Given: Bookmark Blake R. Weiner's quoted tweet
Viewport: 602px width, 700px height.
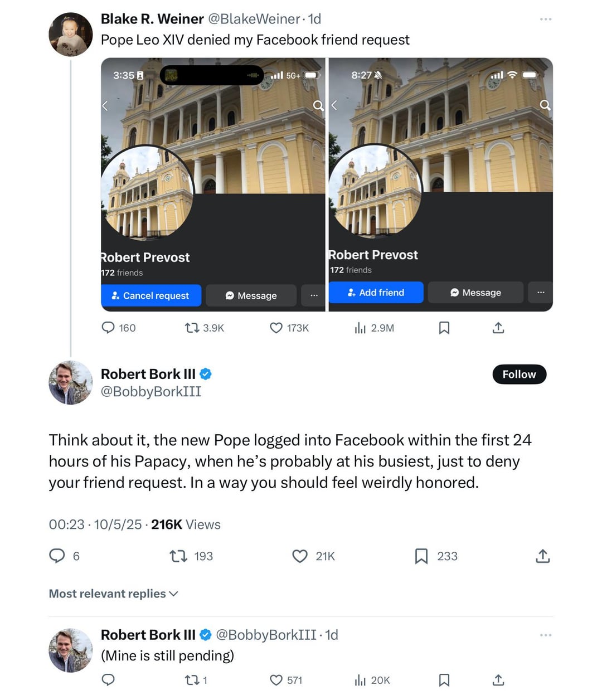Looking at the screenshot, I should tap(444, 328).
